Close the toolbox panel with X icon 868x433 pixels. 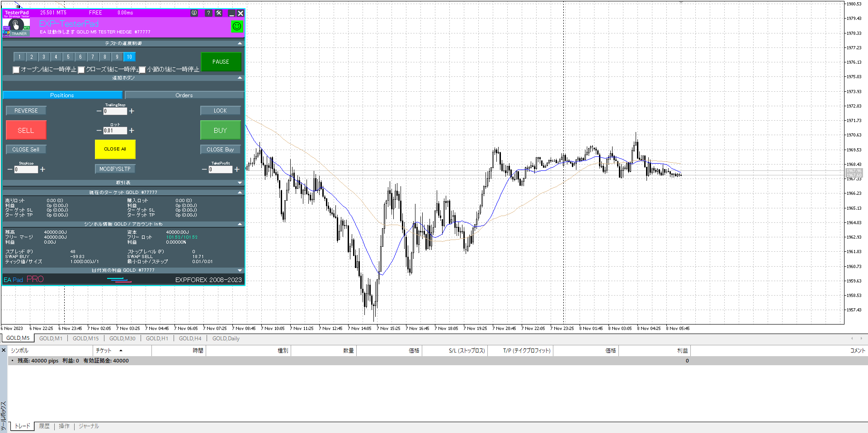4,350
